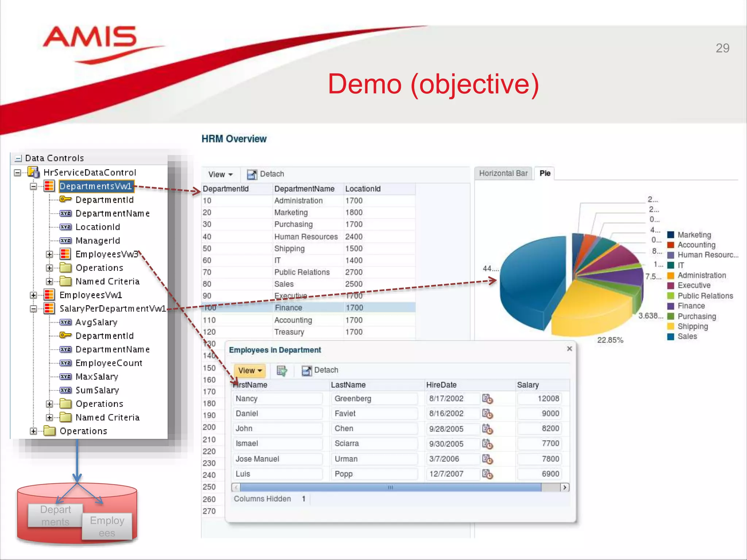Close the Employees in Department popup
This screenshot has height=560, width=747.
coord(569,349)
